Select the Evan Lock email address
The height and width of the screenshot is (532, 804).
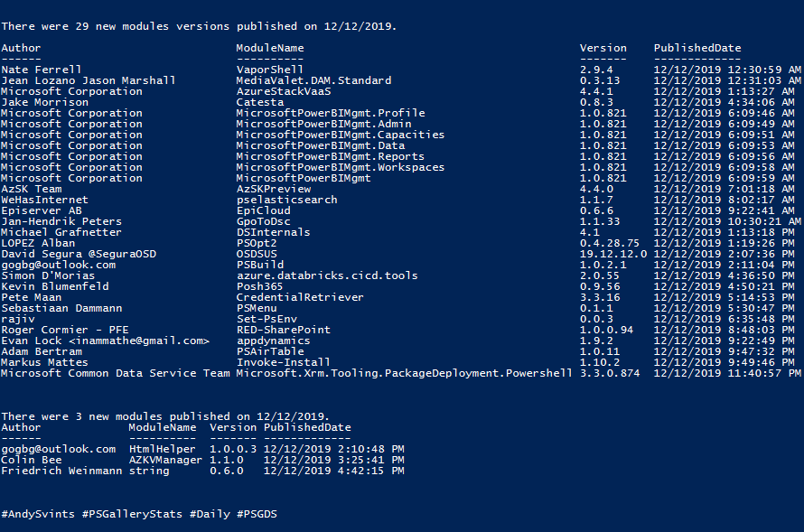click(x=139, y=341)
